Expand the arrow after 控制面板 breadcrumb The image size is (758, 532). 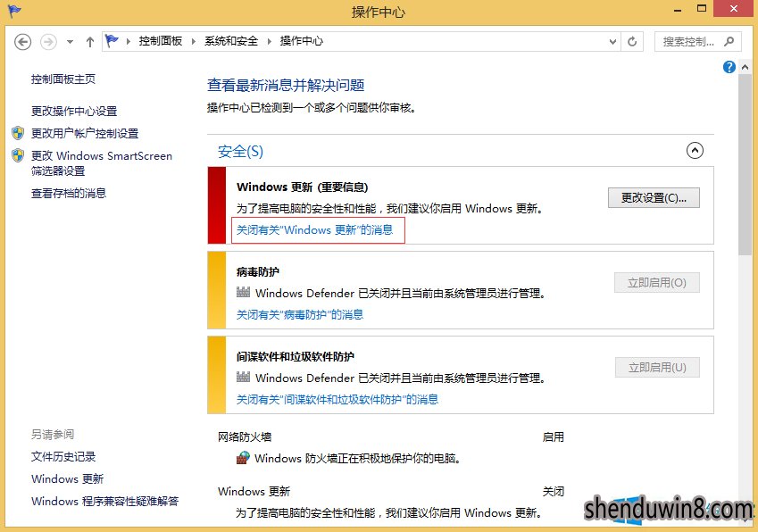pyautogui.click(x=194, y=42)
